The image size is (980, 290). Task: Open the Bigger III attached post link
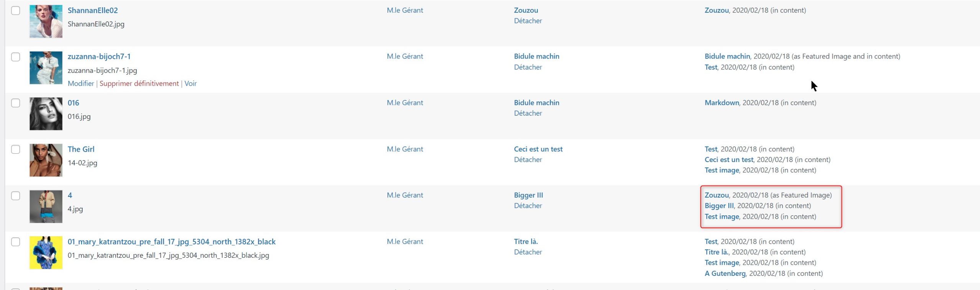[x=528, y=195]
